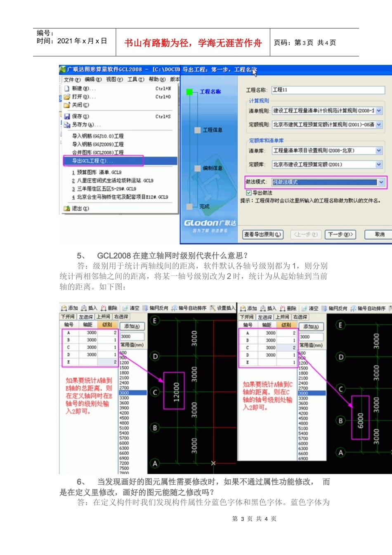Click 轴号自动排序 in the left axis-grid toolbar

pyautogui.click(x=189, y=308)
